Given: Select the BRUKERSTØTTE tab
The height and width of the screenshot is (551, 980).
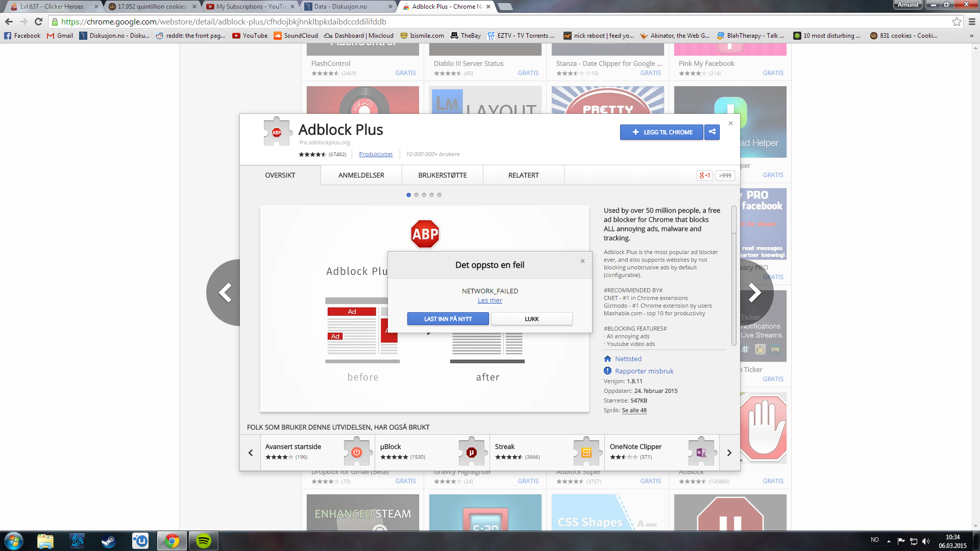Looking at the screenshot, I should coord(443,175).
